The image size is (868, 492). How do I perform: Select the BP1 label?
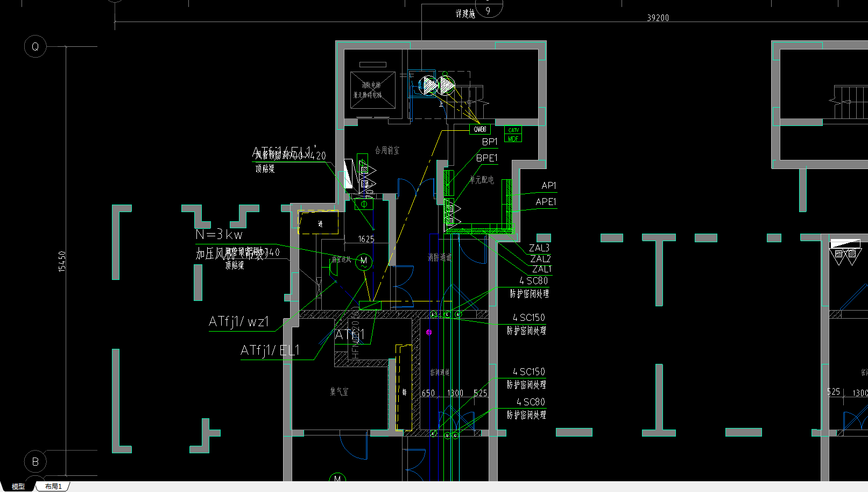(x=490, y=142)
